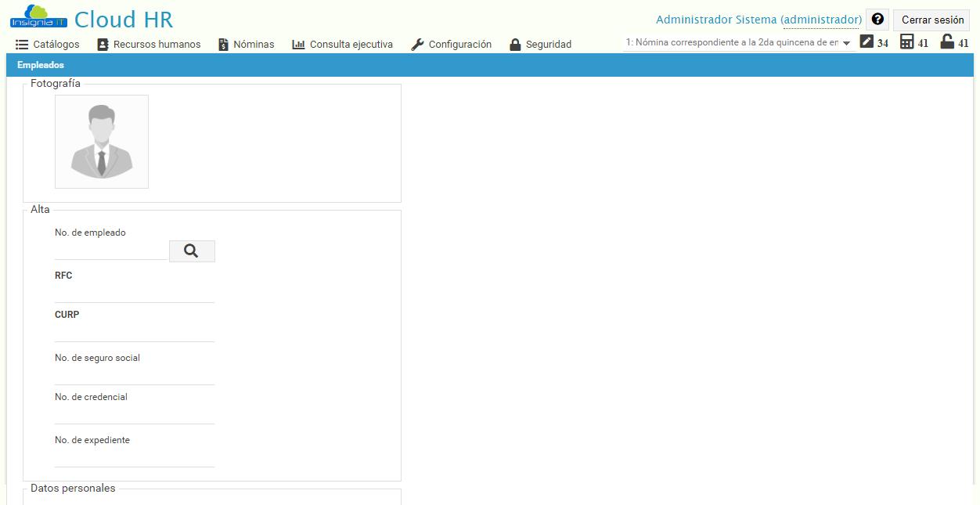Click the pencil edit icon showing 34
This screenshot has width=980, height=505.
[x=865, y=41]
